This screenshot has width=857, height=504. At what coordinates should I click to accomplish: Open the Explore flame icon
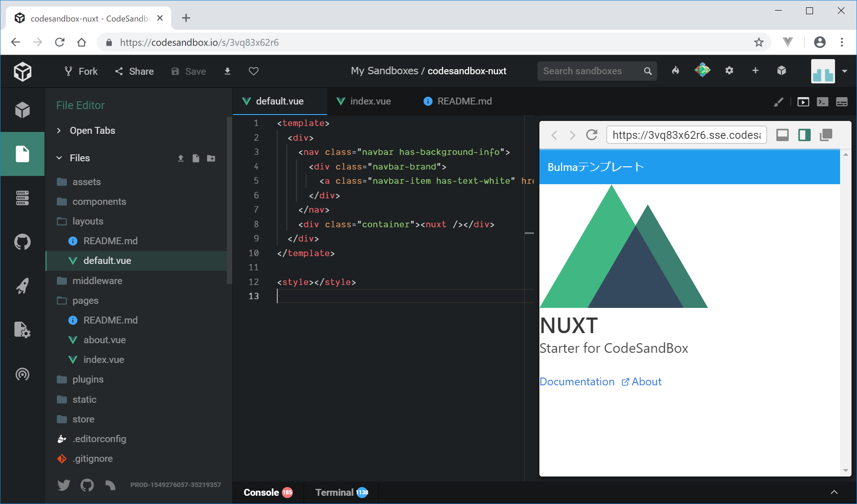[676, 71]
